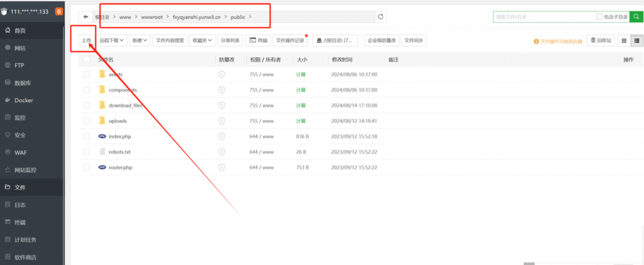Screen dimensions: 644x265
Task: Calculate size of the assets folder
Action: pyautogui.click(x=301, y=75)
